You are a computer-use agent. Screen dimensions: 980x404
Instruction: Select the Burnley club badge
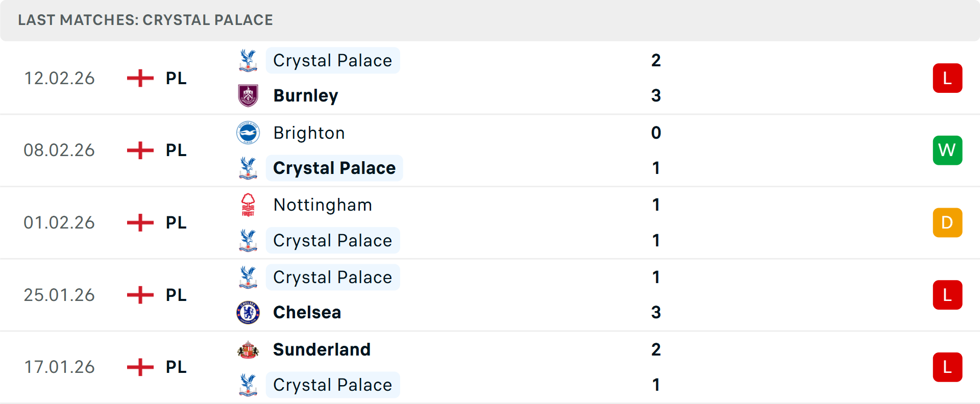[248, 95]
